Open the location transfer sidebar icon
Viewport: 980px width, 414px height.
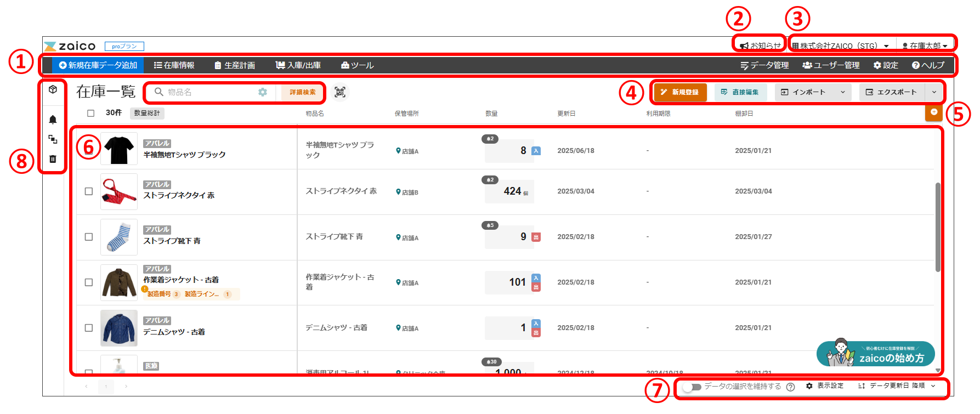(x=53, y=139)
